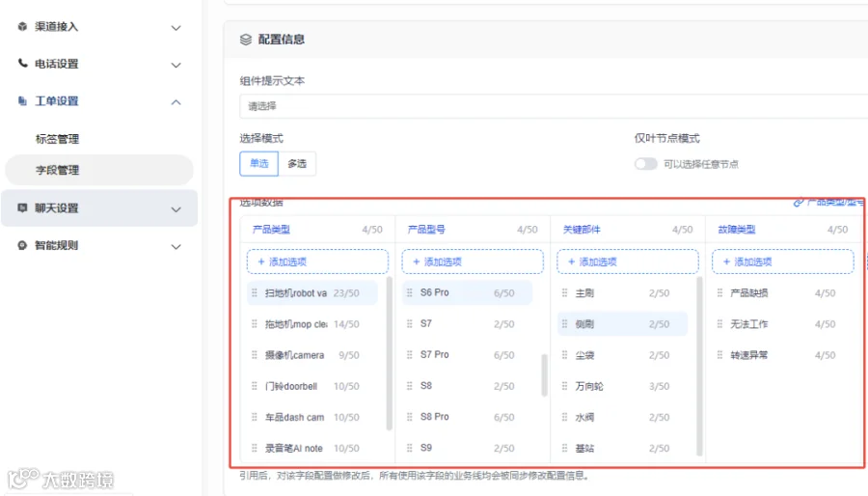Click the link icon beside 产品类型/型号
Screen dimensions: 868x496
point(799,203)
